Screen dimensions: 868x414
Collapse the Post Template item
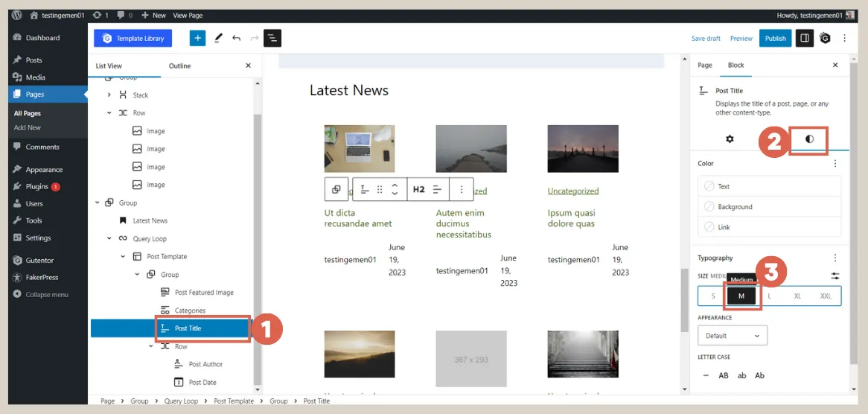pyautogui.click(x=123, y=256)
